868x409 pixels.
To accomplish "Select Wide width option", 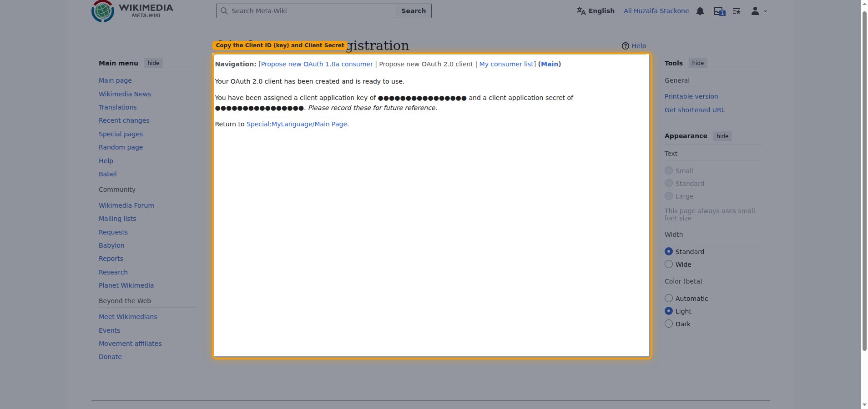I will (669, 264).
